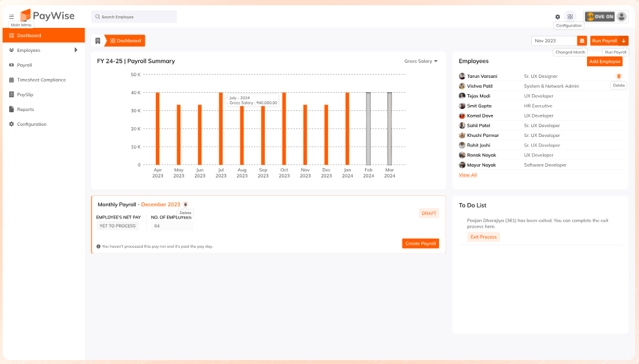Click the Dashboard breadcrumb tab

click(x=125, y=41)
